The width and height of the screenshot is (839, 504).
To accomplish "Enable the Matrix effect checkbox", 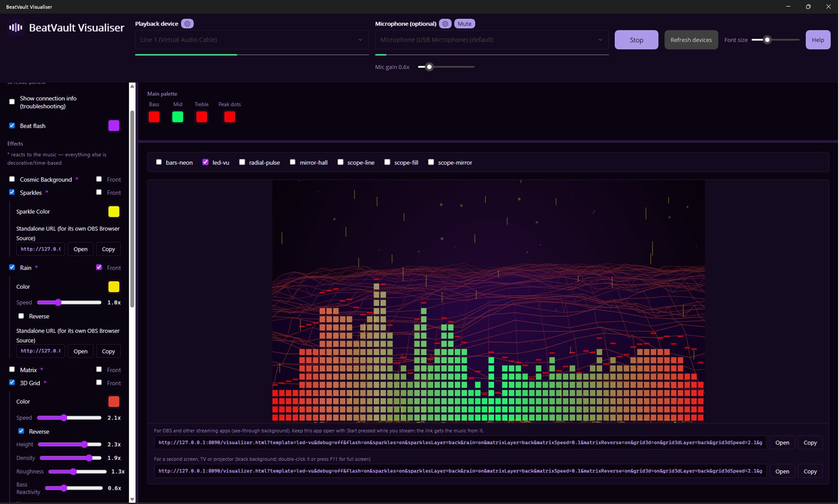I will pyautogui.click(x=12, y=369).
